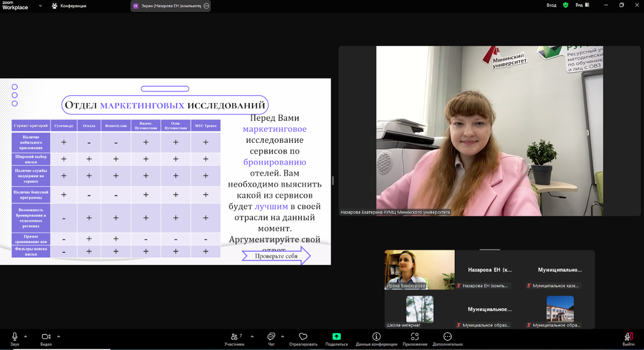Restore down the Zoom window
This screenshot has height=350, width=644.
[x=621, y=5]
